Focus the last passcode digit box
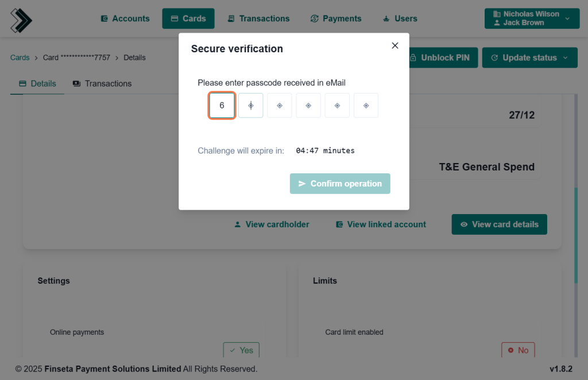588x380 pixels. coord(366,106)
